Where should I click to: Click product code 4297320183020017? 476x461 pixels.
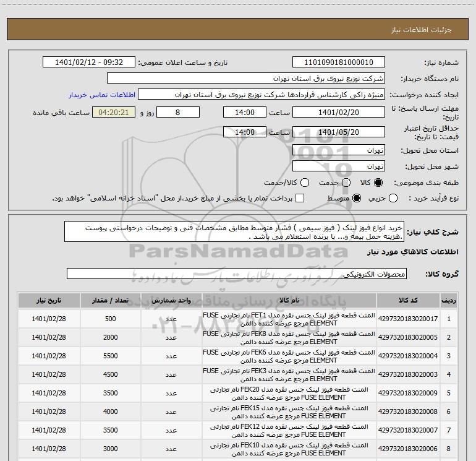pyautogui.click(x=408, y=319)
